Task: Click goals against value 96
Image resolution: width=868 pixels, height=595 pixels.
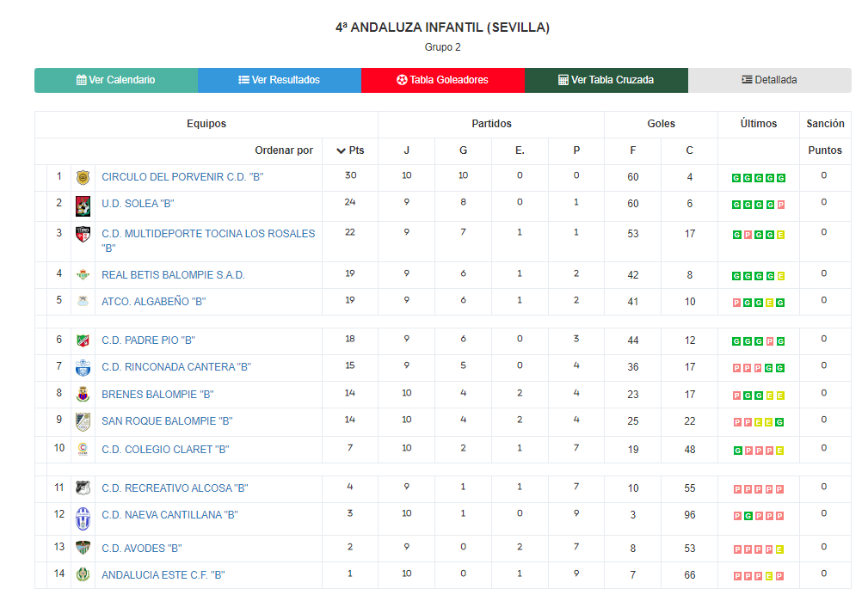Action: click(x=690, y=515)
